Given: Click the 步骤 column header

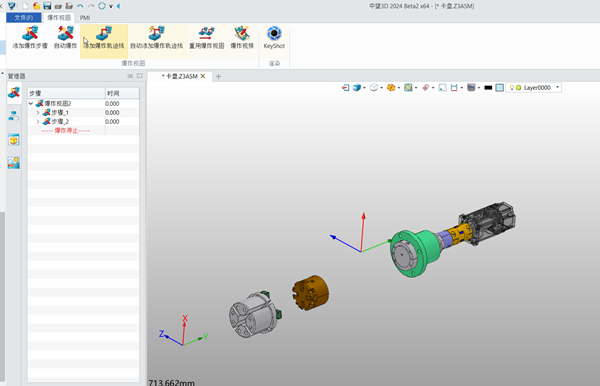Looking at the screenshot, I should pyautogui.click(x=66, y=93).
